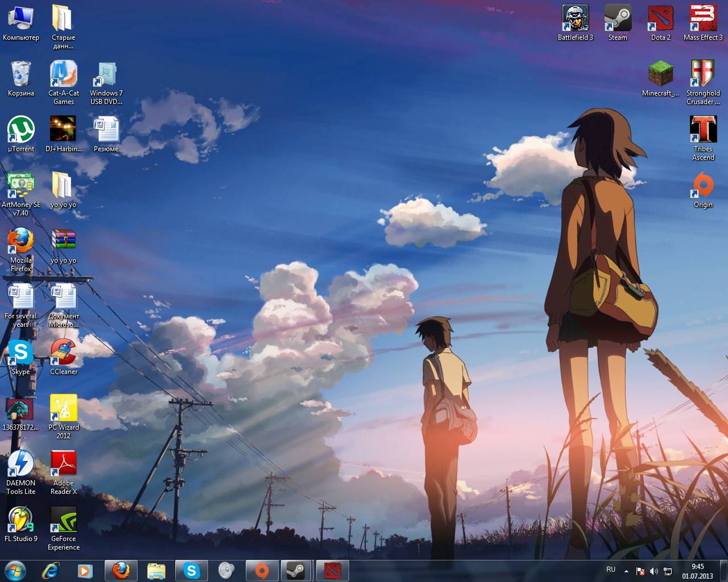728x582 pixels.
Task: Select the Mozilla Firefox desktop shortcut
Action: tap(21, 250)
